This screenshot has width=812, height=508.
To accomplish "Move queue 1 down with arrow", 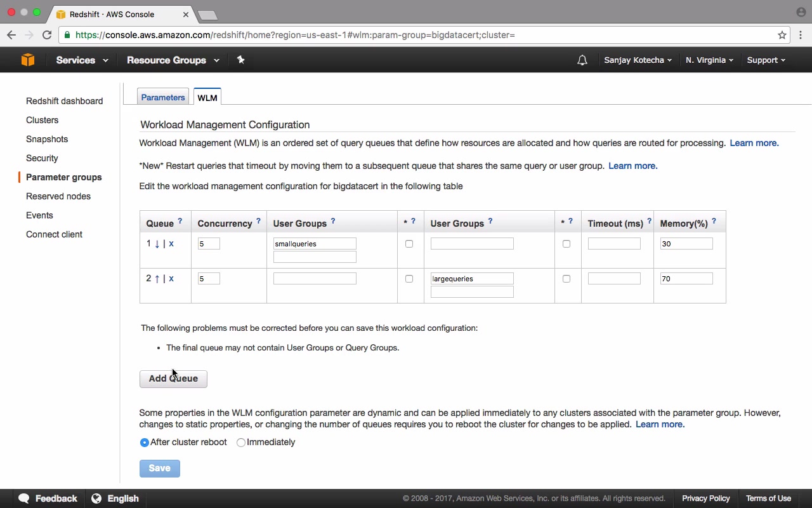I will pos(157,244).
